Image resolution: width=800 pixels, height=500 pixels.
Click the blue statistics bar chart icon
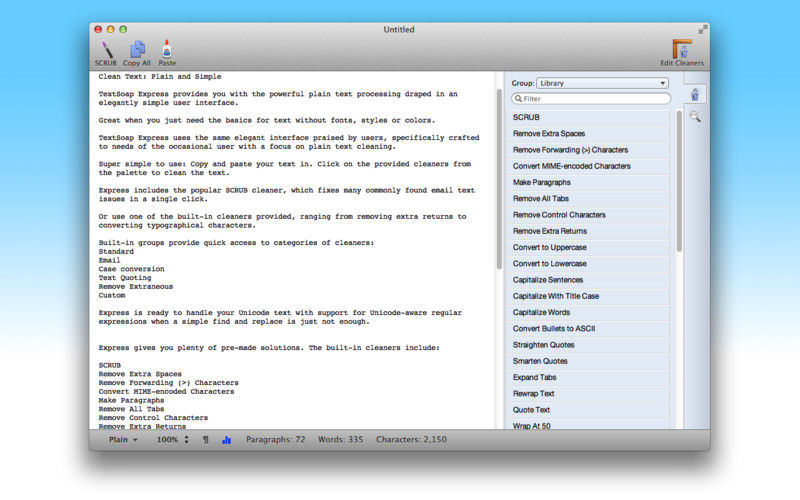227,439
